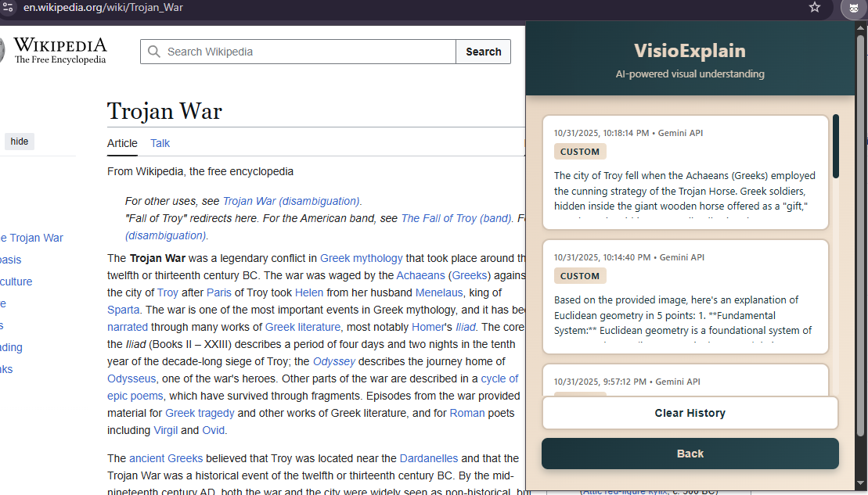Switch to the Talk tab

160,143
